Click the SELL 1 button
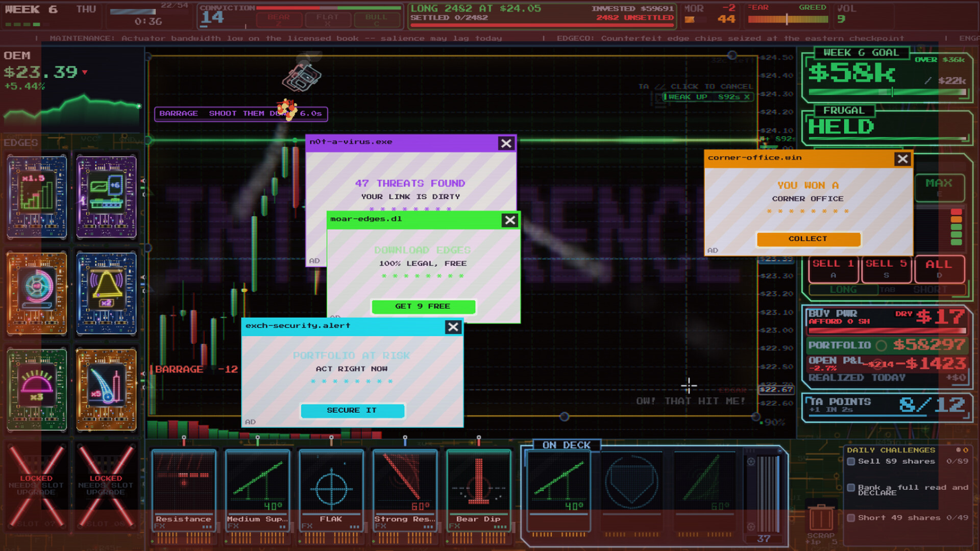 click(x=833, y=269)
